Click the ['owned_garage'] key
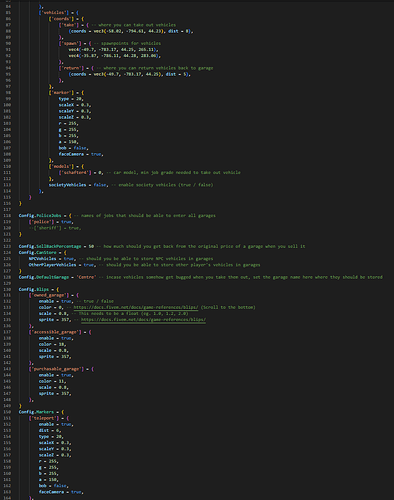 coord(49,295)
